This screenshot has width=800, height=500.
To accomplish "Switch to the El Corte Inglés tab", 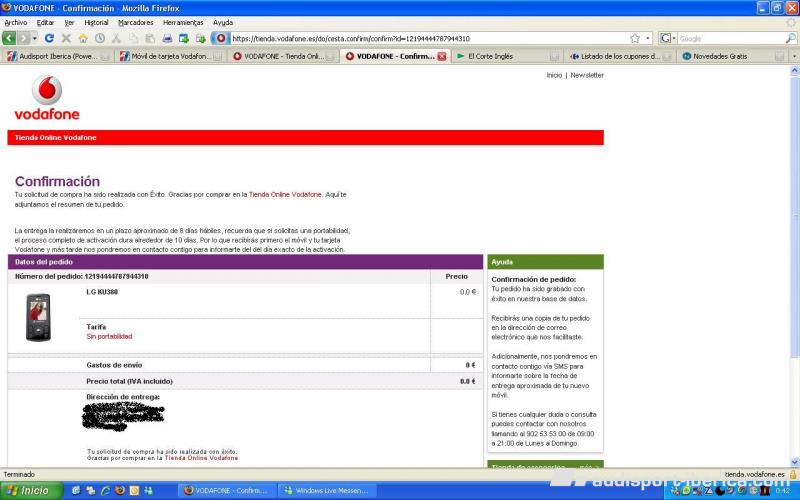I will point(490,56).
